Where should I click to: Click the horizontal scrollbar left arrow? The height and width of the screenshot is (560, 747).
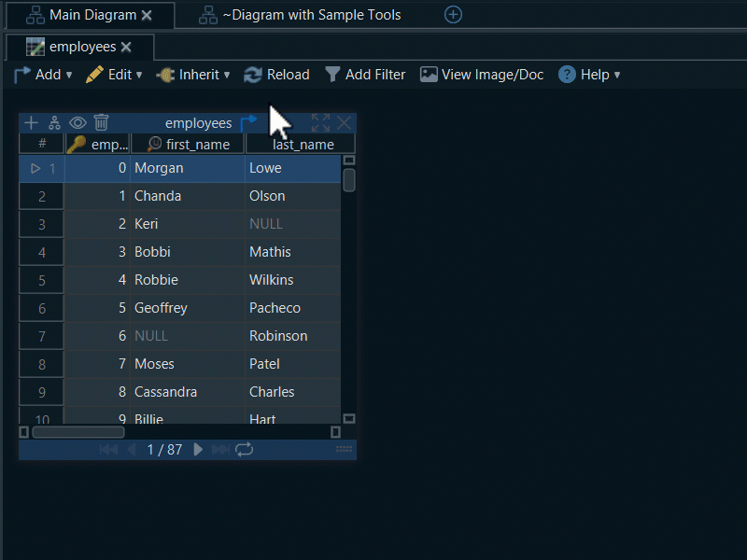pyautogui.click(x=24, y=432)
